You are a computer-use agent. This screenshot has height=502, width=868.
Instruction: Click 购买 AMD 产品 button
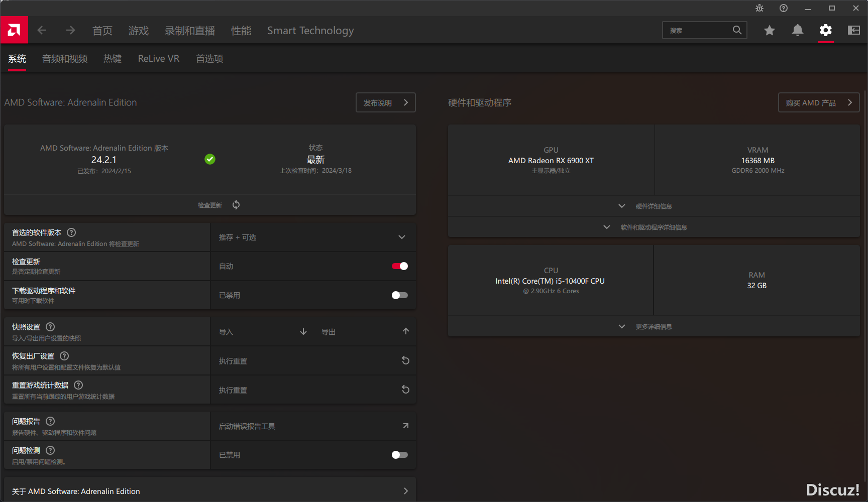click(x=819, y=102)
